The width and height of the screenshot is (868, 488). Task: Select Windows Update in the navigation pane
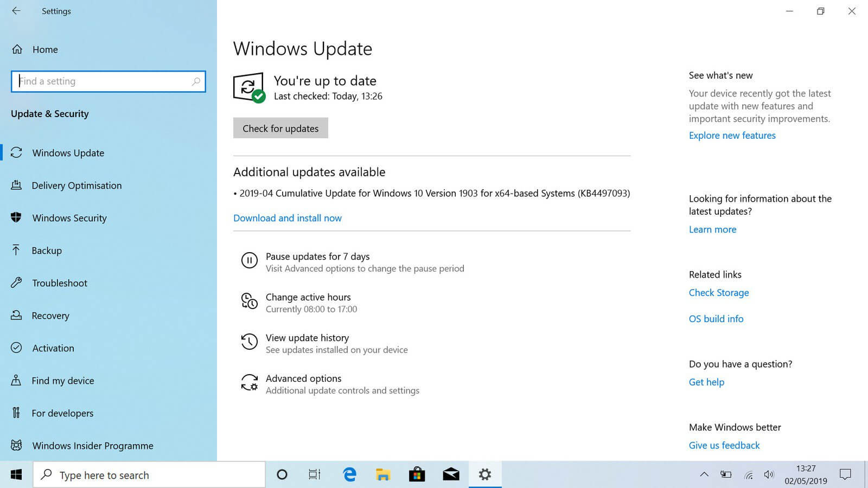tap(68, 153)
